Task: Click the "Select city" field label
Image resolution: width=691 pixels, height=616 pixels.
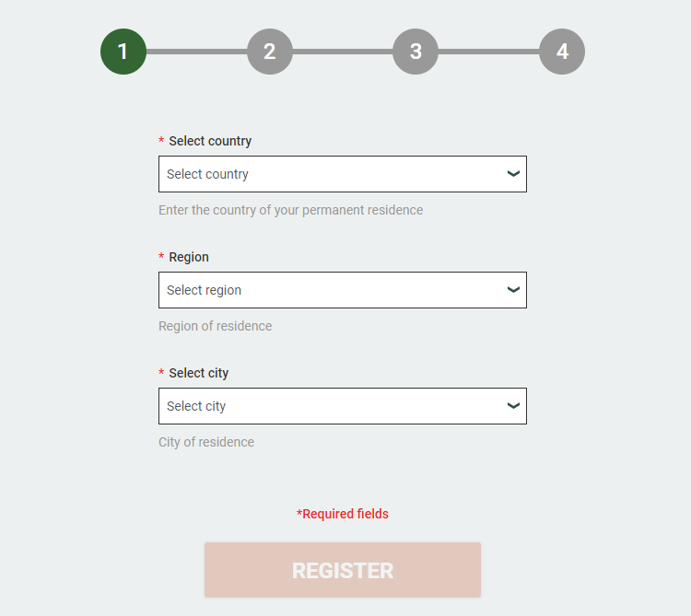Action: (199, 373)
